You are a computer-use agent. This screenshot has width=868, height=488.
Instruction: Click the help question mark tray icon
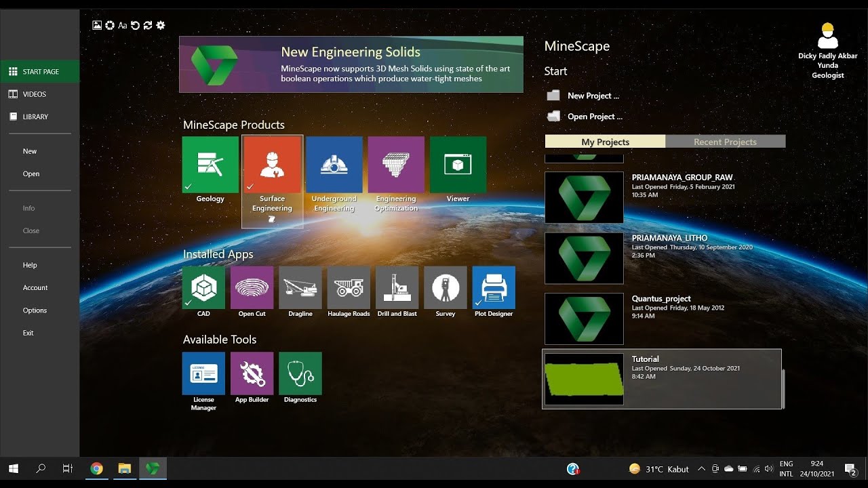coord(573,468)
